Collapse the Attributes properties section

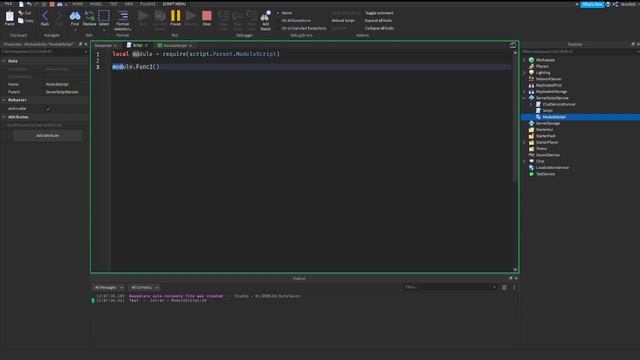tap(4, 117)
